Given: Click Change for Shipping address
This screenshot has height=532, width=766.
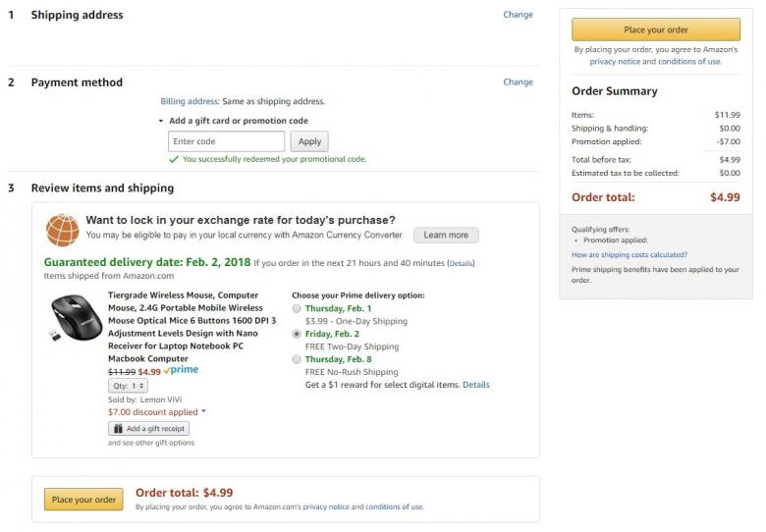Looking at the screenshot, I should pyautogui.click(x=518, y=15).
